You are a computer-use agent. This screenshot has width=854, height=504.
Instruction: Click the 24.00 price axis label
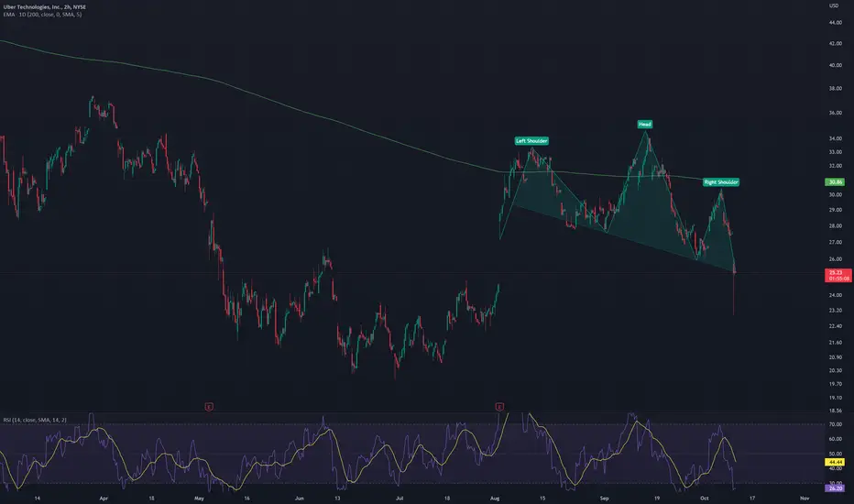coord(835,295)
